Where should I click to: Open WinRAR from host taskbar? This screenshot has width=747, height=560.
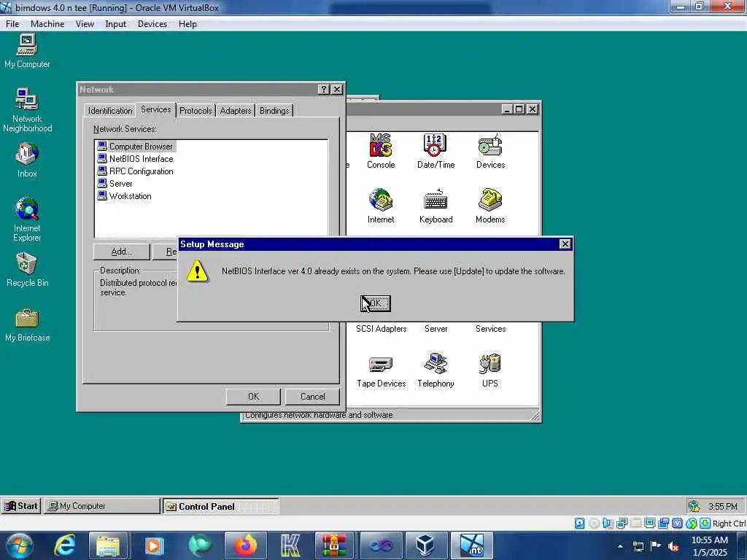pyautogui.click(x=334, y=545)
